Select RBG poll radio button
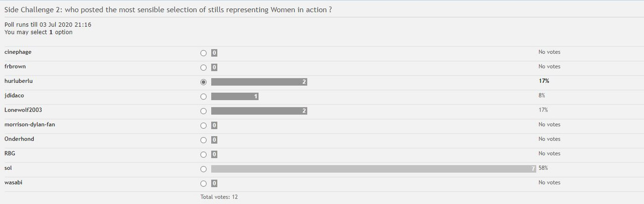 (203, 155)
